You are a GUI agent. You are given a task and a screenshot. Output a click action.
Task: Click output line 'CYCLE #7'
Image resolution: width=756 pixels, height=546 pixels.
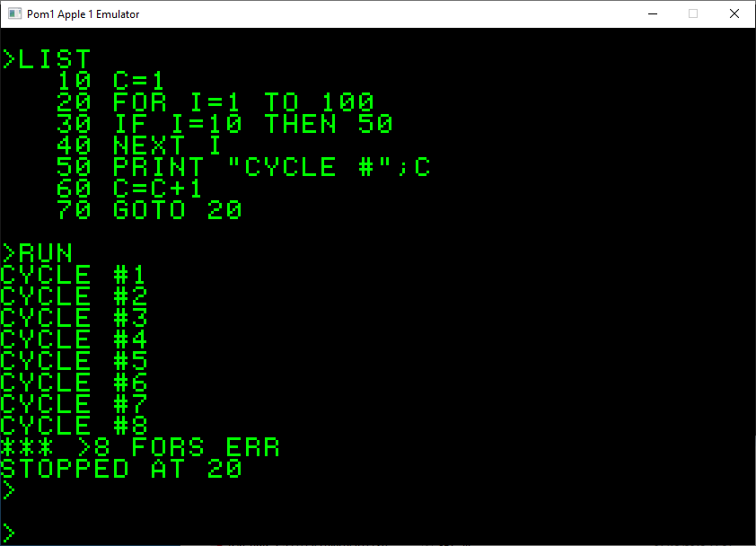click(x=74, y=404)
